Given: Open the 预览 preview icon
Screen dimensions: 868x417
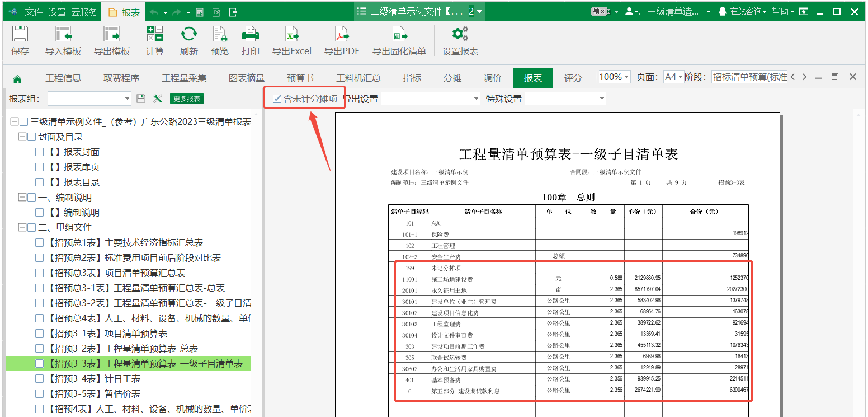Looking at the screenshot, I should (x=220, y=34).
